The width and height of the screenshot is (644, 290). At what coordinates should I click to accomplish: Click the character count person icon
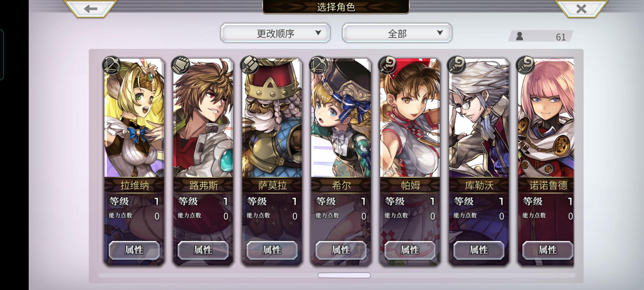pyautogui.click(x=519, y=36)
